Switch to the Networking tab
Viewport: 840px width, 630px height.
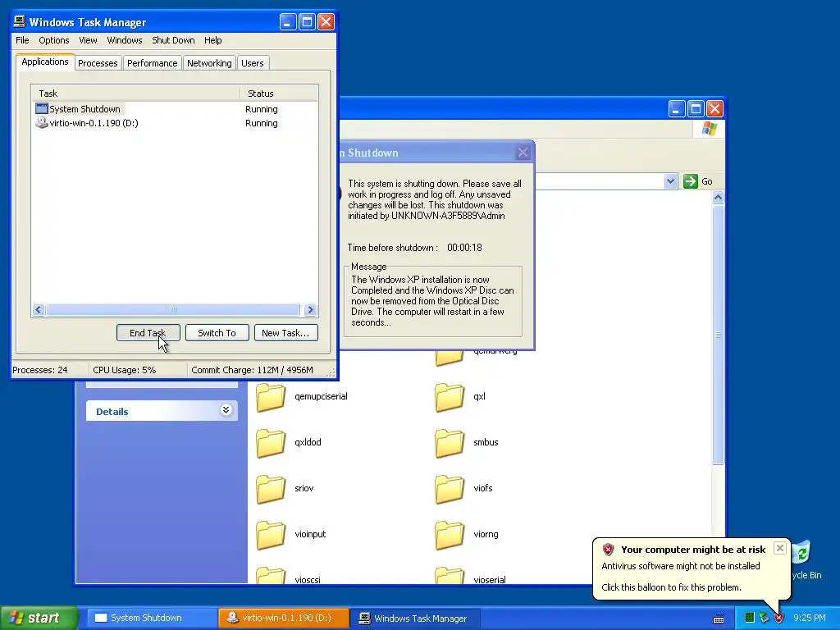(x=209, y=63)
